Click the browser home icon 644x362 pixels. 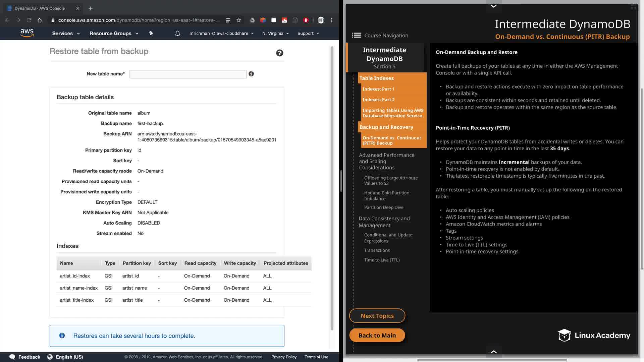pyautogui.click(x=40, y=20)
